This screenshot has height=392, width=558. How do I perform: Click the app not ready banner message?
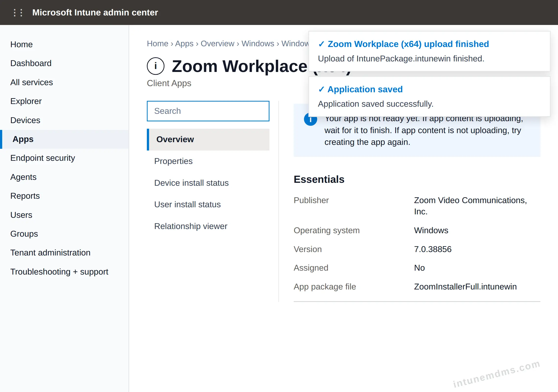point(424,131)
